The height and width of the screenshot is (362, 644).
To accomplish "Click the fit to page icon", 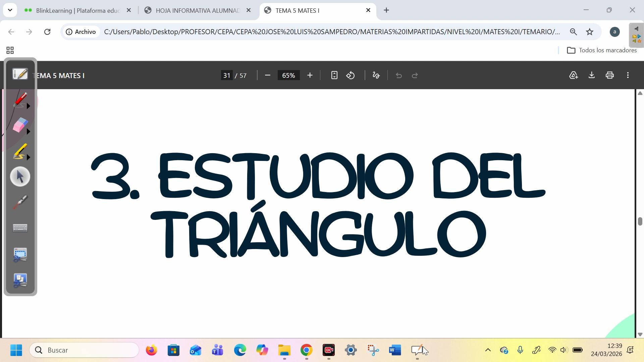I will point(334,75).
